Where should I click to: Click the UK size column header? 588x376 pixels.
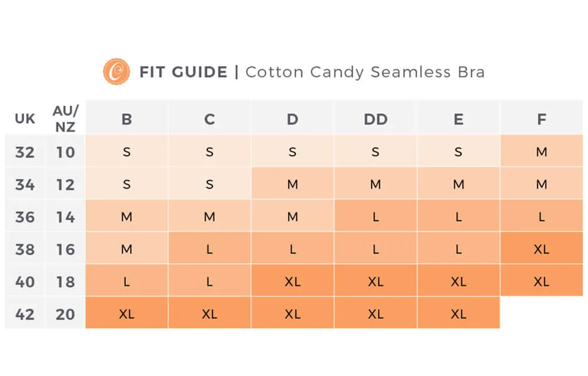(25, 118)
